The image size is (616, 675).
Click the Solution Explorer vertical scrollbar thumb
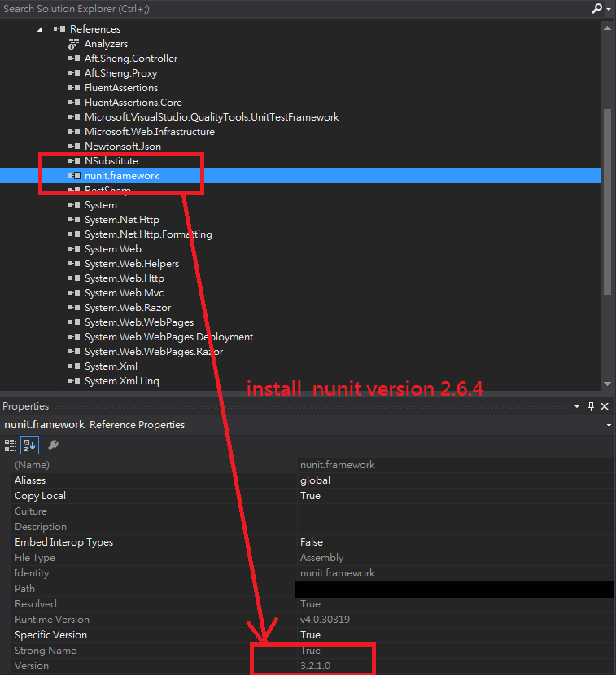coord(607,202)
